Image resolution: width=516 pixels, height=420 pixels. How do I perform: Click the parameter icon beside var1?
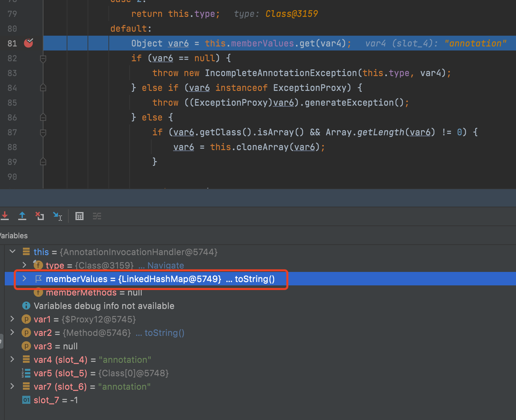[x=26, y=319]
